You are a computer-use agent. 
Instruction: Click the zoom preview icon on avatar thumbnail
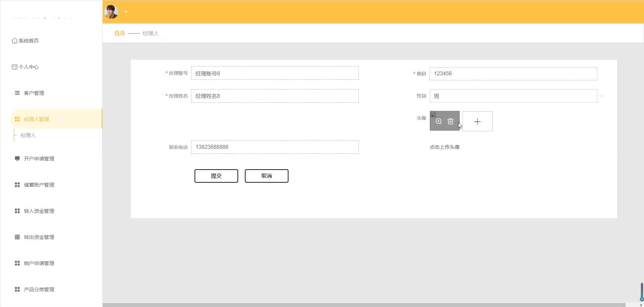click(x=438, y=121)
